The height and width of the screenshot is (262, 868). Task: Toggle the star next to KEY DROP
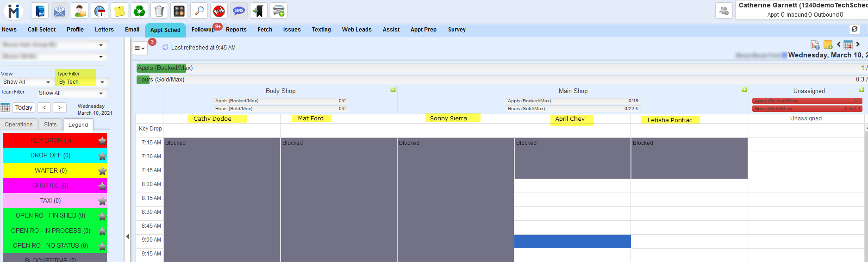point(102,141)
